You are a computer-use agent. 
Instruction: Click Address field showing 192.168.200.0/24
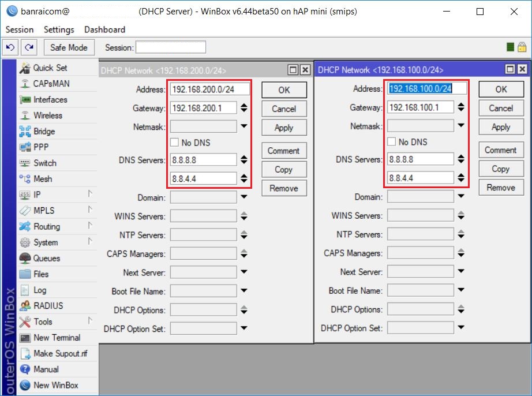pyautogui.click(x=209, y=89)
